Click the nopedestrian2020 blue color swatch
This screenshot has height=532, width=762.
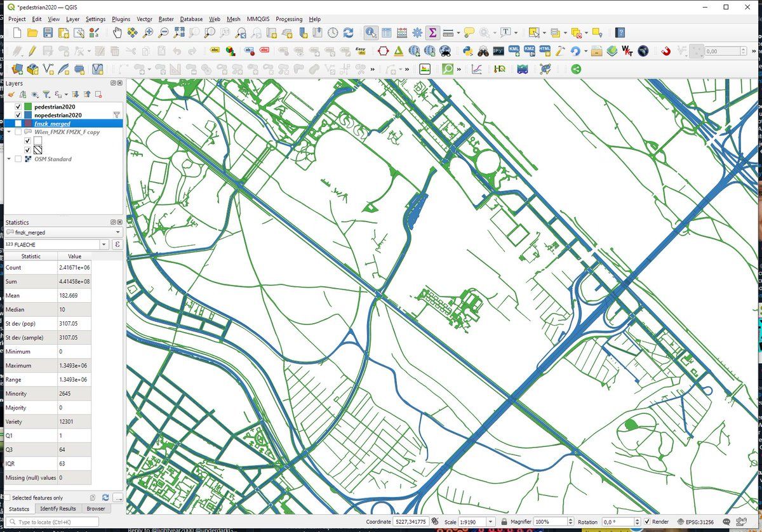(x=27, y=115)
